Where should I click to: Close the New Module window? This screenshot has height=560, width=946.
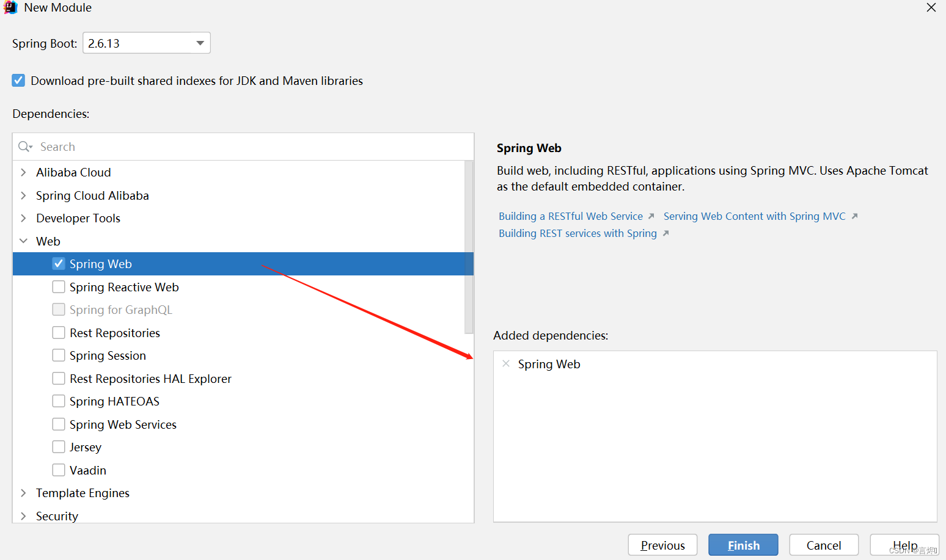click(x=931, y=7)
